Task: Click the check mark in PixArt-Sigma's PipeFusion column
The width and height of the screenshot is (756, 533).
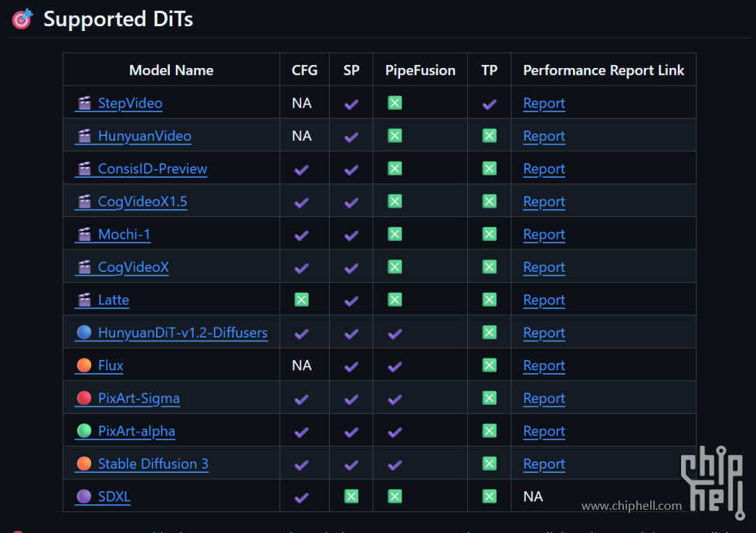Action: 395,399
